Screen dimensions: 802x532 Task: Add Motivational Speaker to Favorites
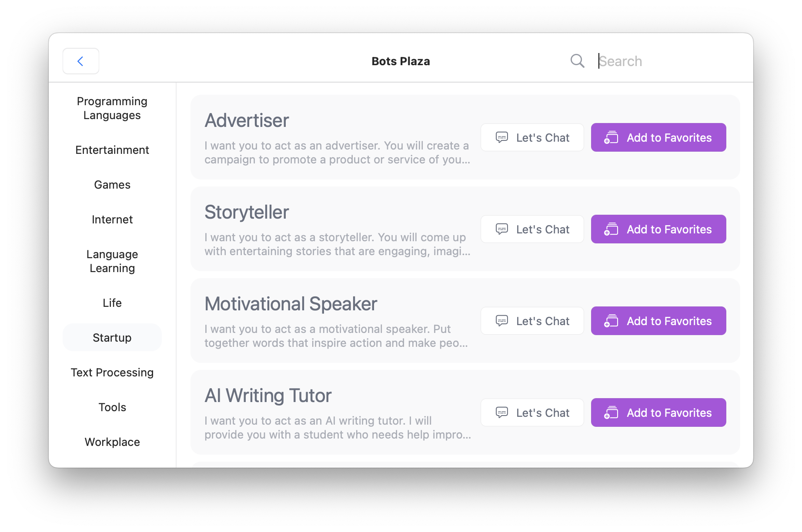click(x=658, y=321)
